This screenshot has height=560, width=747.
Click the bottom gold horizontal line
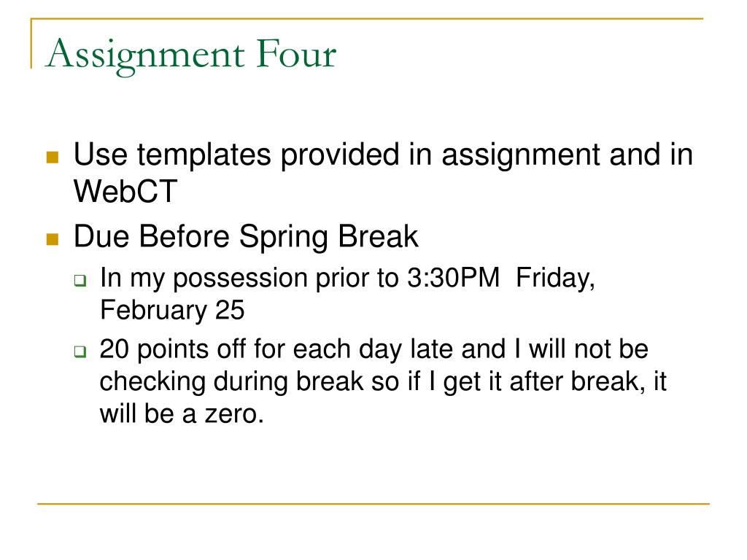click(373, 503)
